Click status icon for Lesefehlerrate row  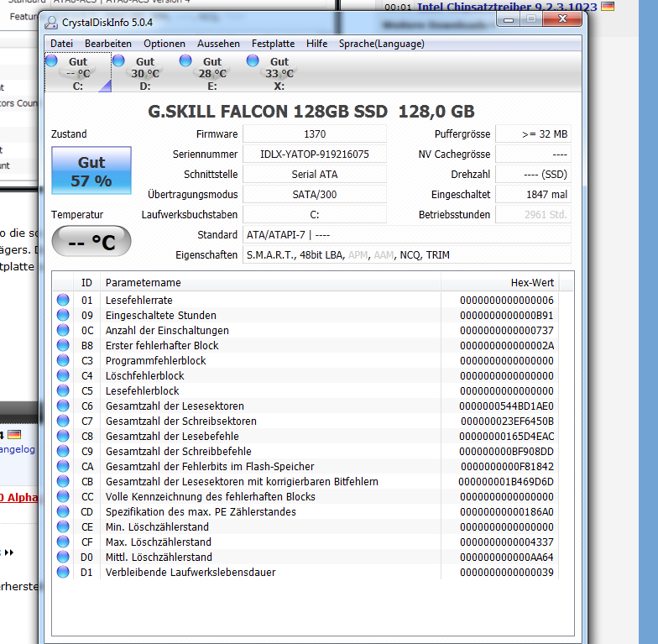[x=63, y=300]
